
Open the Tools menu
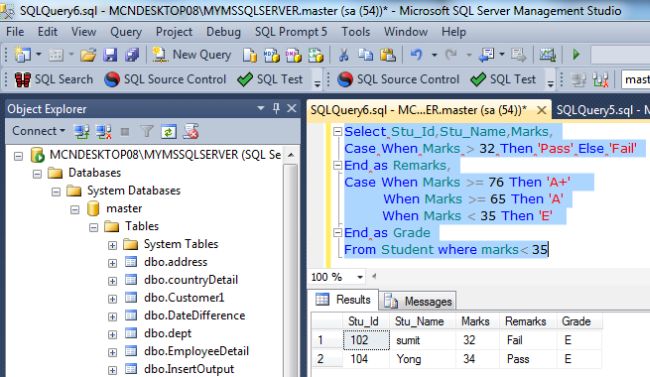click(355, 32)
